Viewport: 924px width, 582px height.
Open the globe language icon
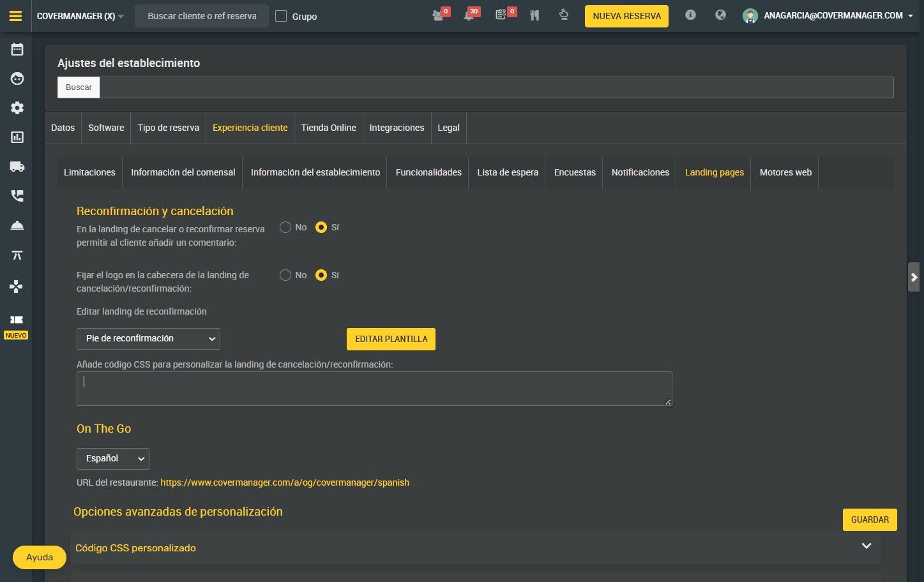(720, 15)
